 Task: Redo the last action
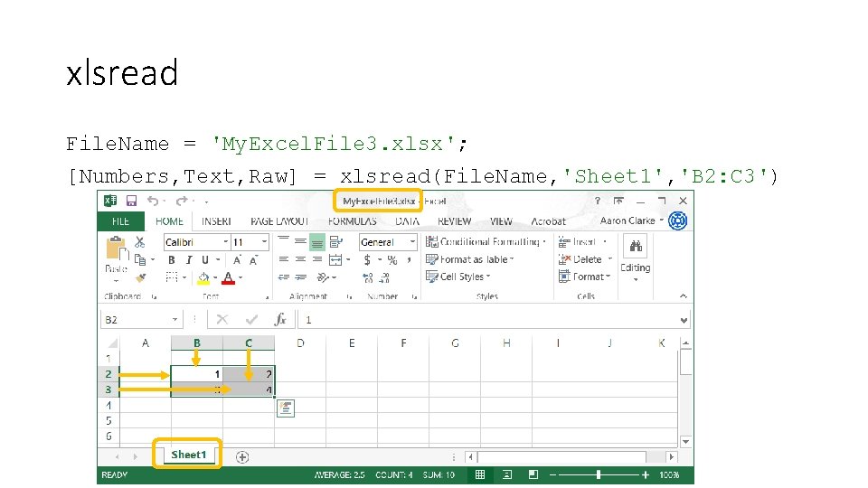click(181, 201)
